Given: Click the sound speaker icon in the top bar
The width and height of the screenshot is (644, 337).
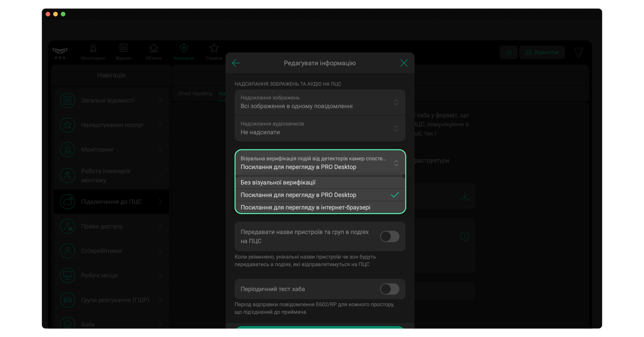Looking at the screenshot, I should click(508, 52).
